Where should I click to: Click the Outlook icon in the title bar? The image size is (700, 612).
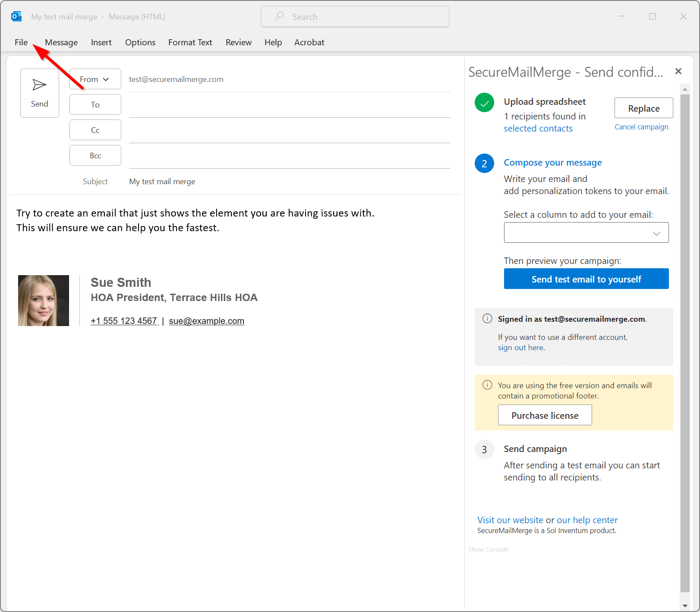16,16
